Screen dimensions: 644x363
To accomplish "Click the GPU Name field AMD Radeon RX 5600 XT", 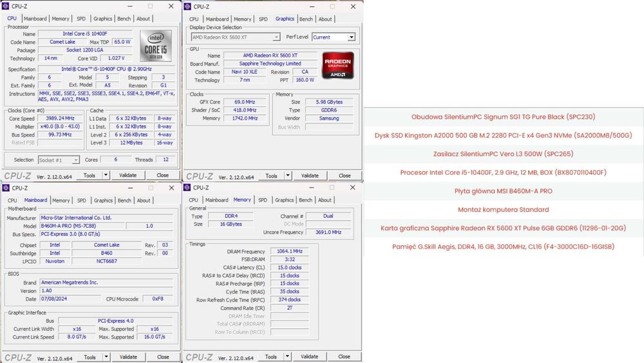I will pyautogui.click(x=270, y=55).
